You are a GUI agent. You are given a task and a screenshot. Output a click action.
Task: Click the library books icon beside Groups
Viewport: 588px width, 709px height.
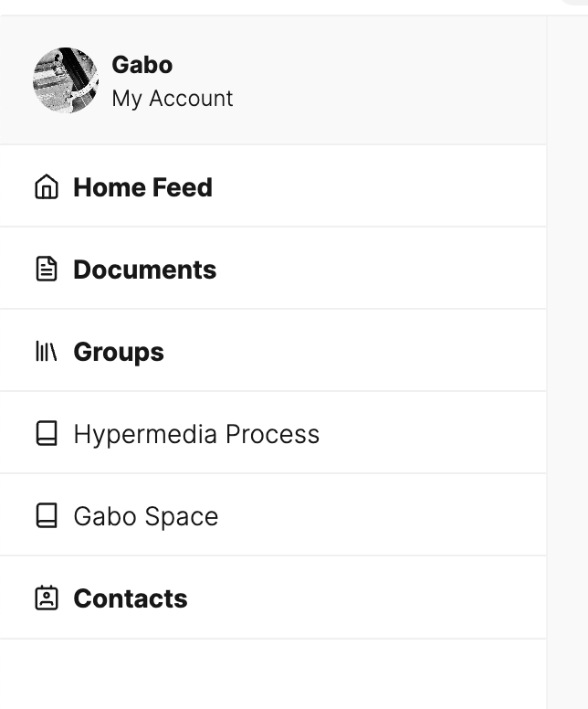click(46, 352)
